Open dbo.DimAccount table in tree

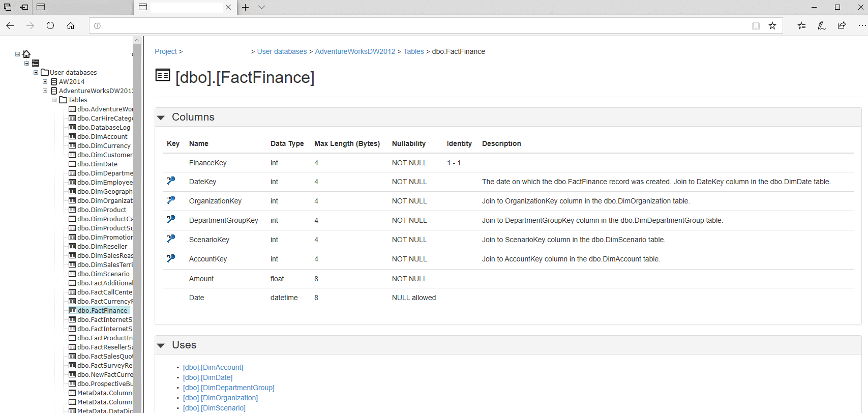click(x=102, y=137)
